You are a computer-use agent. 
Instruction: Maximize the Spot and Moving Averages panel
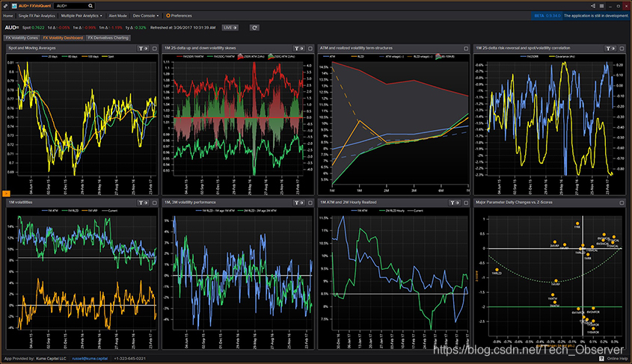pos(154,49)
